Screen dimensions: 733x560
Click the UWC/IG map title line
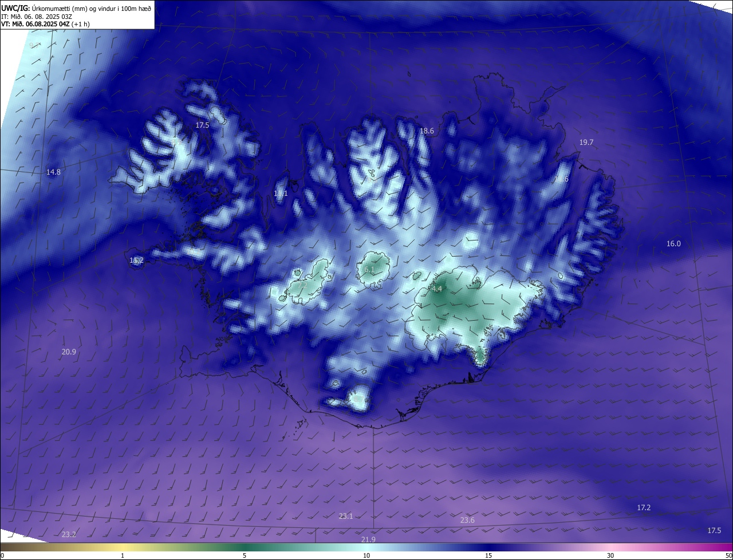76,8
